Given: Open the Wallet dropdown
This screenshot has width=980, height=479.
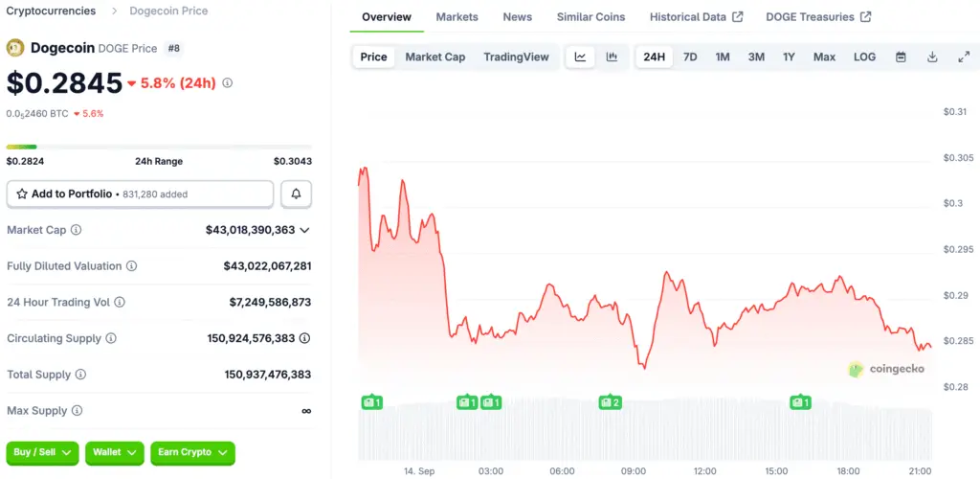Looking at the screenshot, I should point(115,453).
